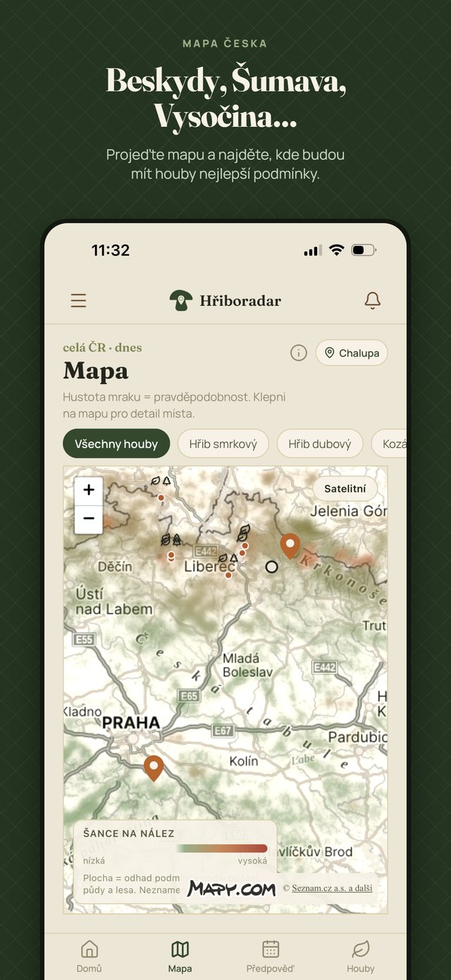The image size is (451, 980).
Task: Open the Chalupa location selector
Action: pyautogui.click(x=352, y=353)
